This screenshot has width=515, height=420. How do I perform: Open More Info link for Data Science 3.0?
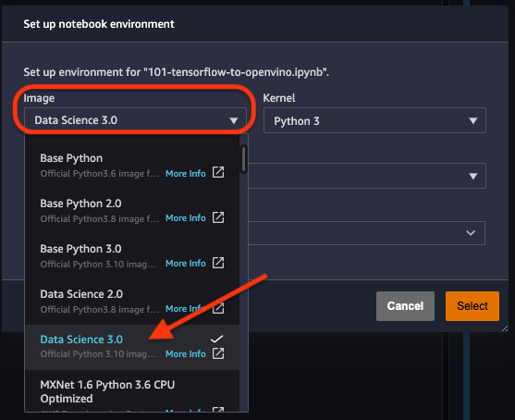186,354
